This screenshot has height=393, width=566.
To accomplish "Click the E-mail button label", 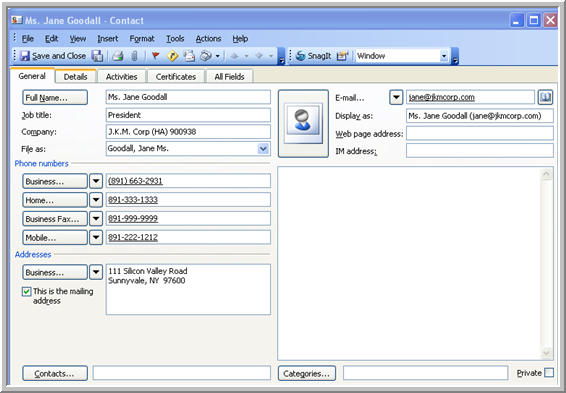I will [x=349, y=98].
